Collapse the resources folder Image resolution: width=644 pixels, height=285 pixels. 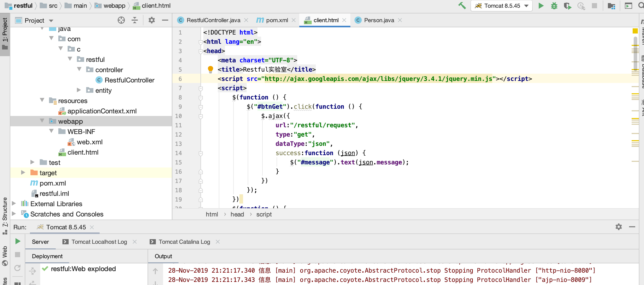(42, 100)
